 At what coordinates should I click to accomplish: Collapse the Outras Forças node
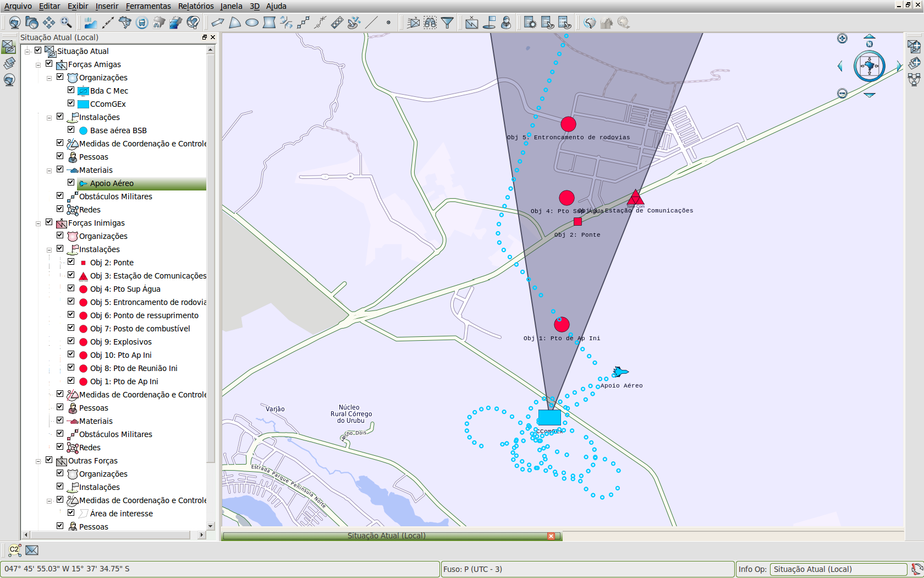pyautogui.click(x=38, y=461)
